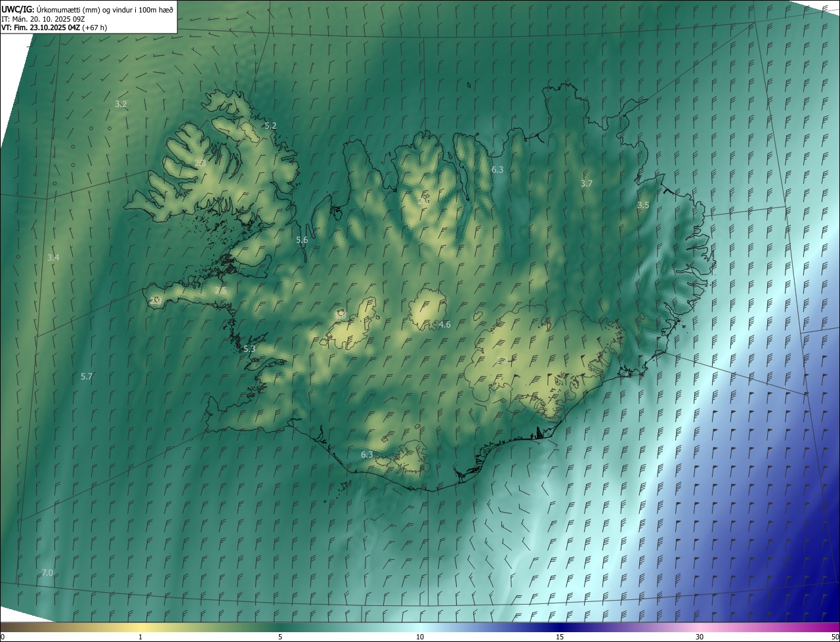Click the 2.3 value in the Westfjords

[x=201, y=163]
